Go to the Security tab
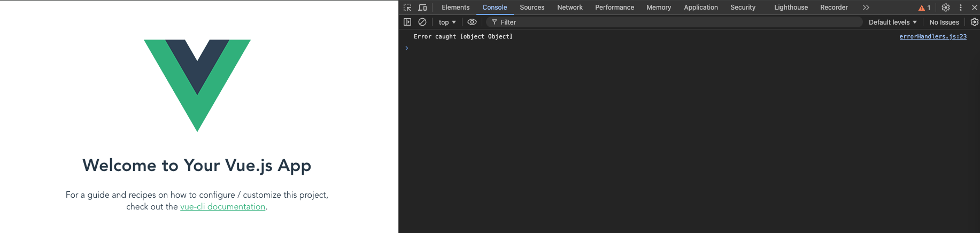The image size is (980, 233). 743,7
